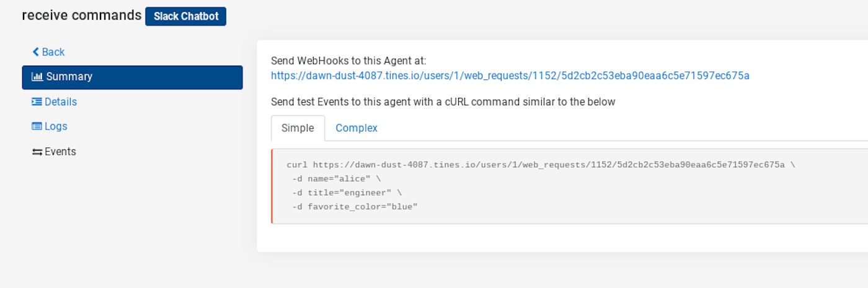Viewport: 868px width, 288px height.
Task: Open the Details sidebar section
Action: (61, 102)
